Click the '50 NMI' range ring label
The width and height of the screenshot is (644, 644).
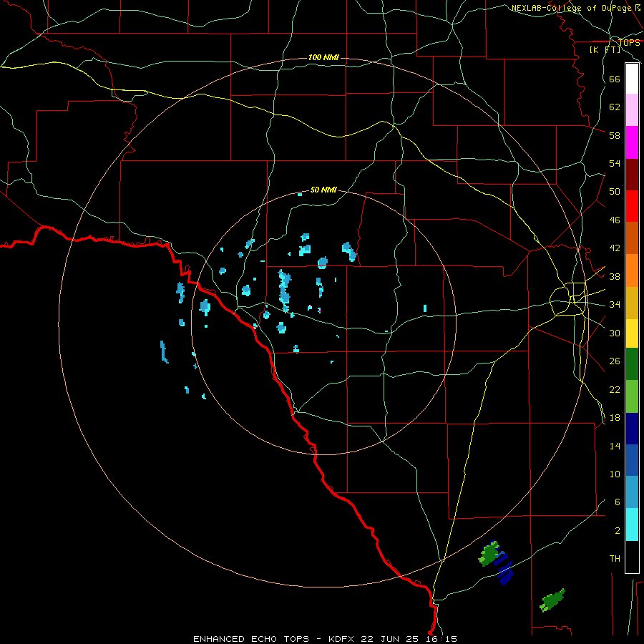pos(323,190)
